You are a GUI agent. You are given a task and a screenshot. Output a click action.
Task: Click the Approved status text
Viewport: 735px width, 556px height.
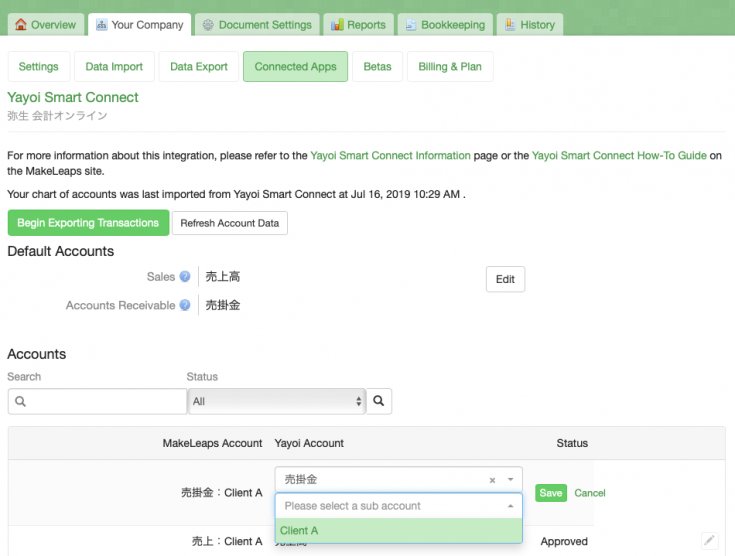point(564,541)
